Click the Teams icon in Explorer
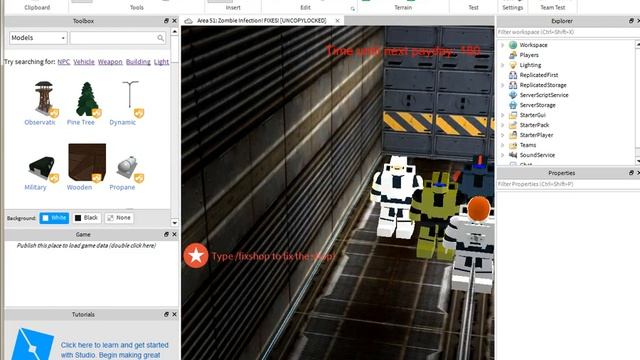Viewport: 640px width, 360px height. point(513,145)
